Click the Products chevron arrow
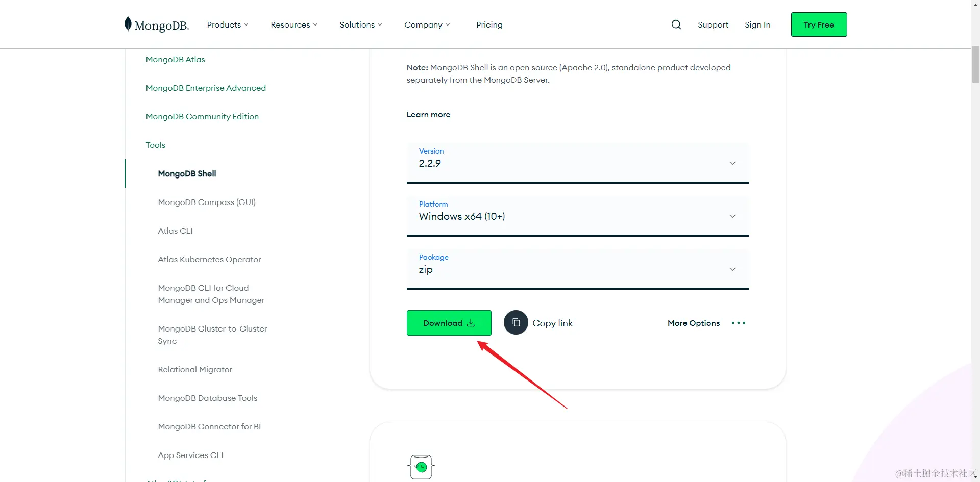980x482 pixels. click(x=246, y=24)
